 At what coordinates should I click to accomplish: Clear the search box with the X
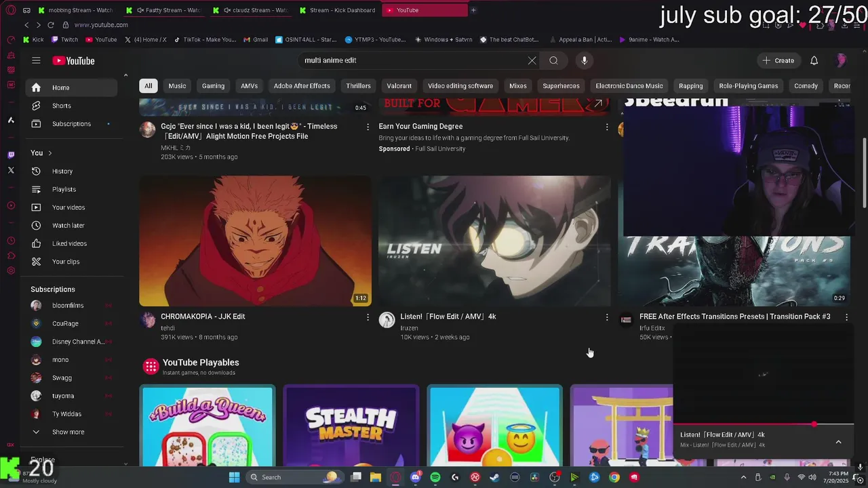point(532,60)
